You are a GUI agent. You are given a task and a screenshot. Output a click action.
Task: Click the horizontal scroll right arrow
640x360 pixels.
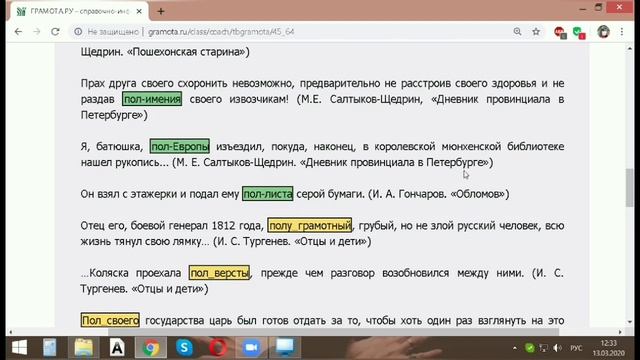pyautogui.click(x=620, y=332)
